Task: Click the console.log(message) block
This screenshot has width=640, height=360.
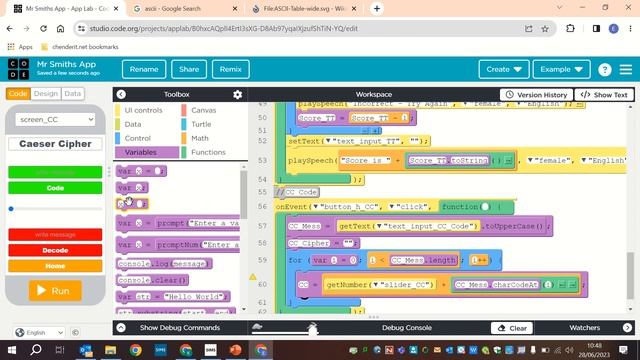Action: point(164,264)
